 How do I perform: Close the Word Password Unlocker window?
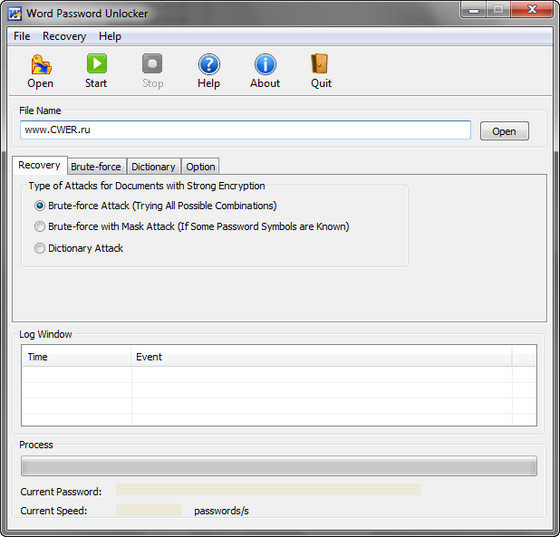point(532,9)
